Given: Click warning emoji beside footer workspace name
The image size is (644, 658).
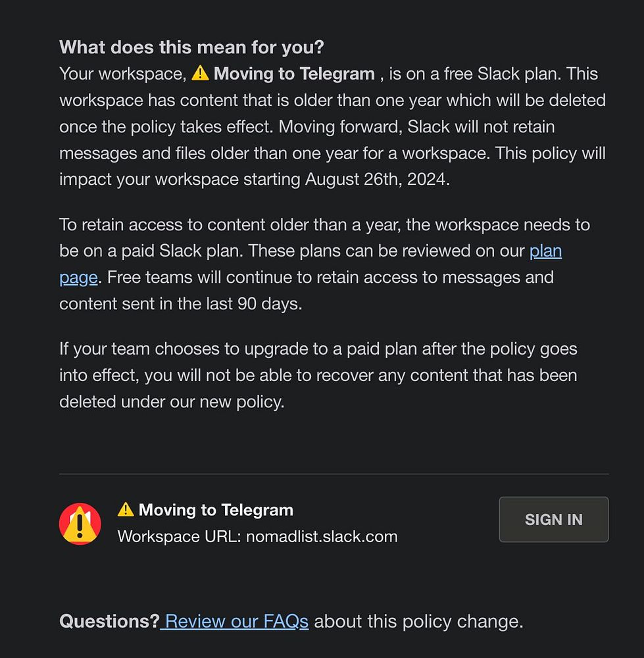Looking at the screenshot, I should tap(126, 509).
